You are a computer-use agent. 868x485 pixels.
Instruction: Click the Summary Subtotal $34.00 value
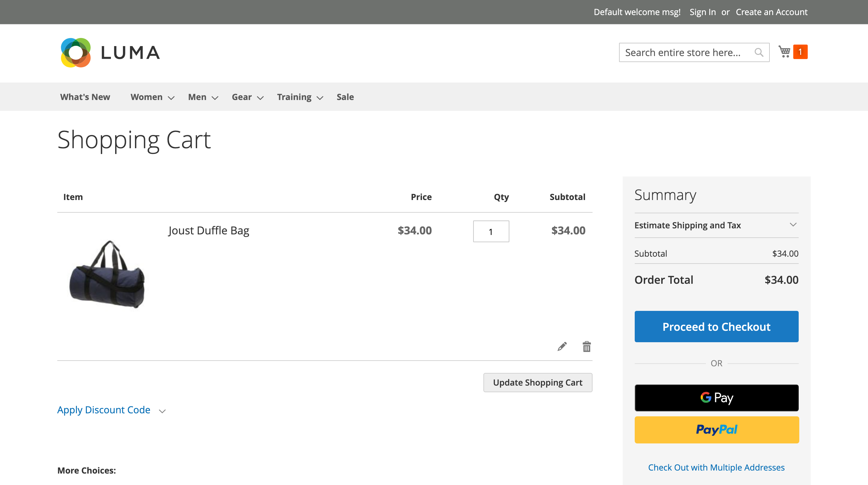785,254
